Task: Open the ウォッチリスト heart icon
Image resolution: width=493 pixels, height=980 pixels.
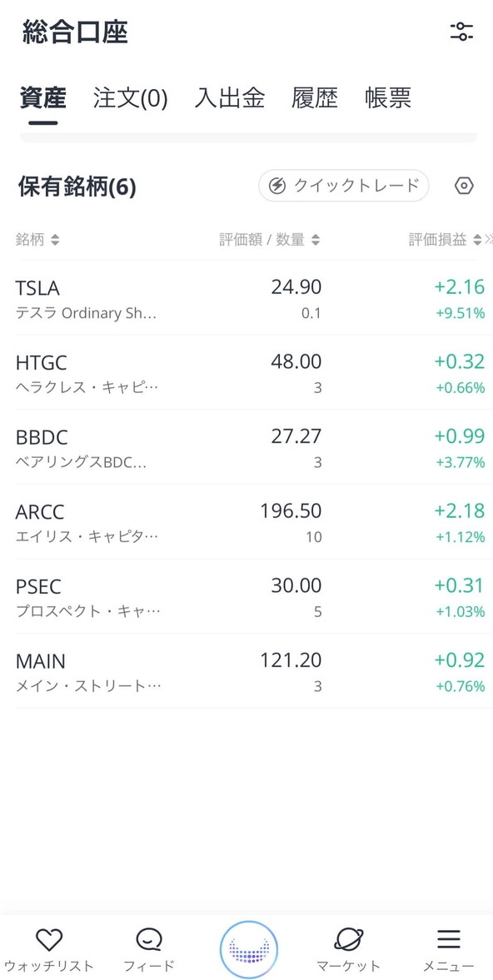Action: (49, 939)
